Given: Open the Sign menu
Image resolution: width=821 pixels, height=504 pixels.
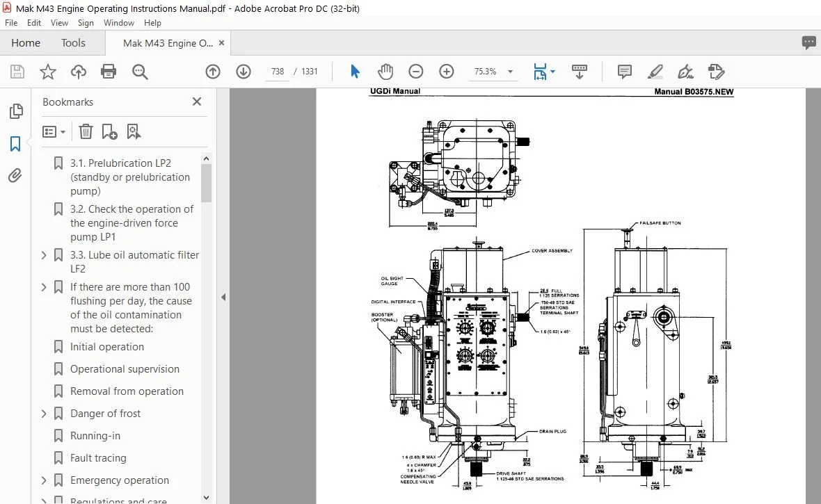Looking at the screenshot, I should point(86,23).
